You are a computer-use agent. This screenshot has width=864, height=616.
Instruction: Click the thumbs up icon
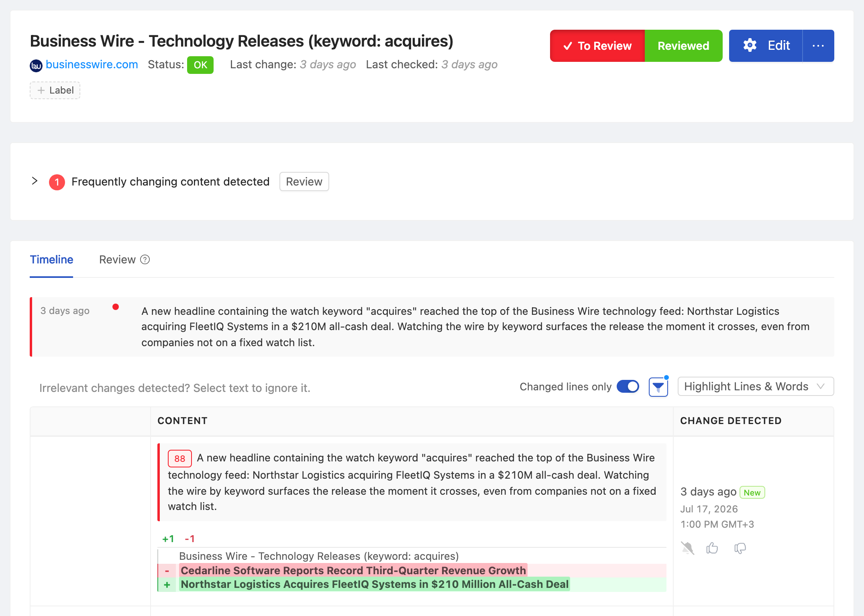pyautogui.click(x=712, y=548)
